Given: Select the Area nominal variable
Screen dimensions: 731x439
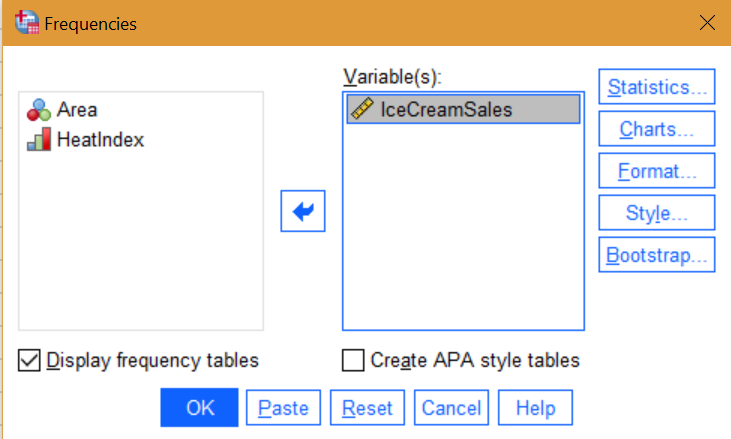Looking at the screenshot, I should 76,110.
